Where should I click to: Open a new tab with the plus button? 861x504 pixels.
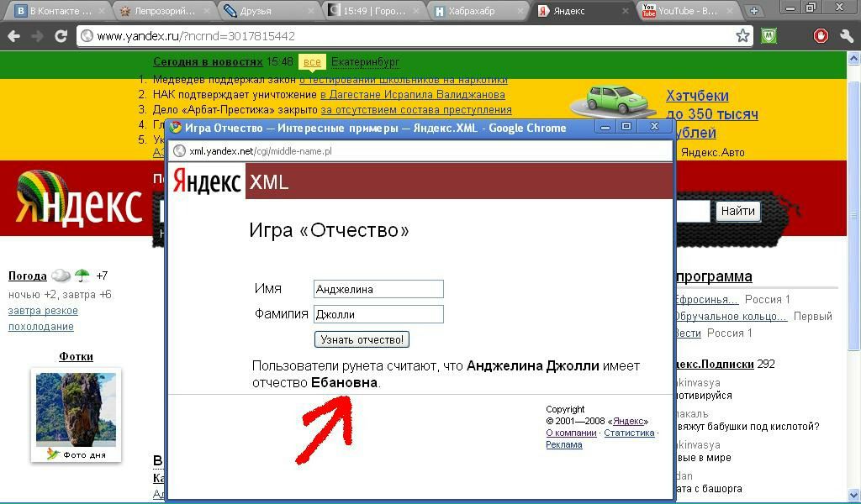753,11
